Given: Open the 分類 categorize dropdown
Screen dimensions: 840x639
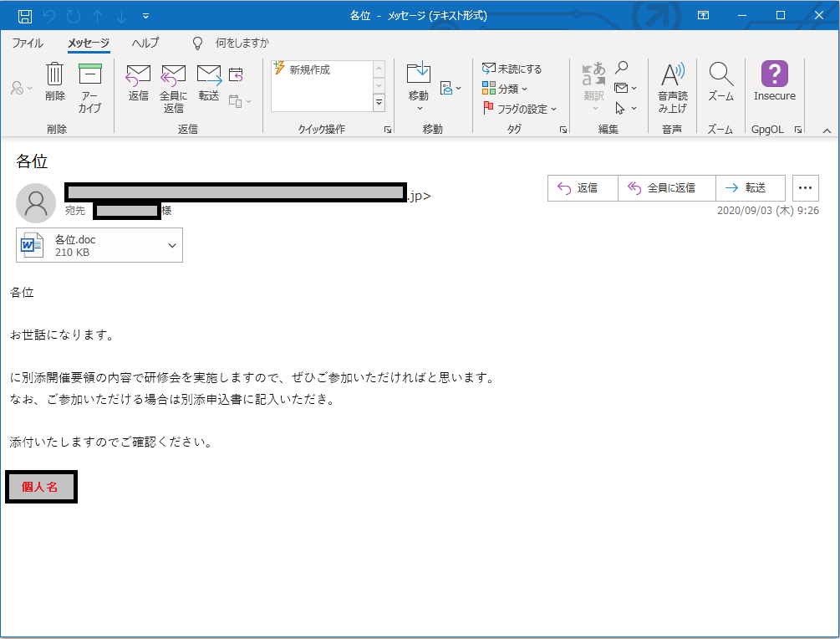Looking at the screenshot, I should pyautogui.click(x=505, y=89).
